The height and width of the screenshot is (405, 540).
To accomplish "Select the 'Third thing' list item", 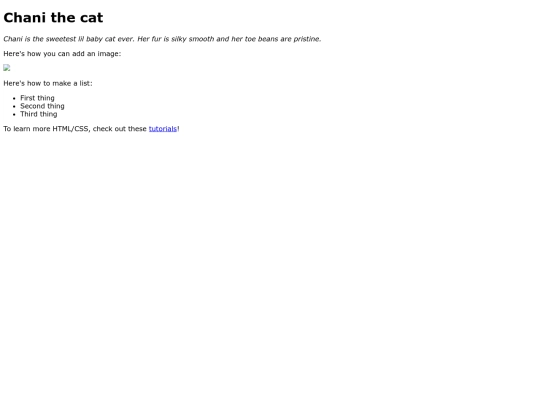I will click(x=39, y=114).
